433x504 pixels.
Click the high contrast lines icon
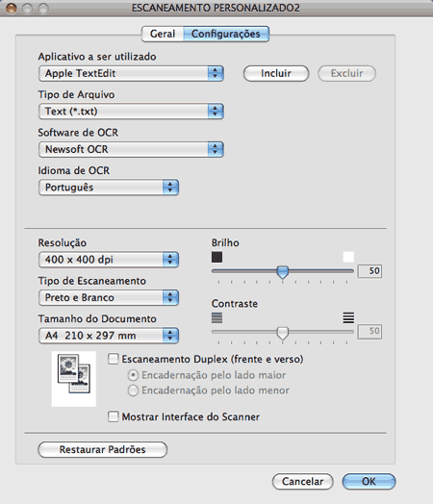(x=348, y=318)
